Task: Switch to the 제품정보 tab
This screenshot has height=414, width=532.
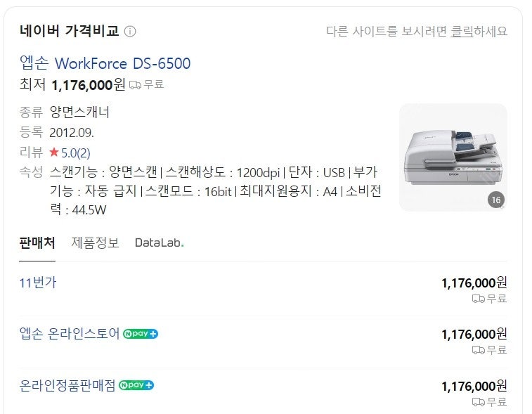Action: (95, 243)
